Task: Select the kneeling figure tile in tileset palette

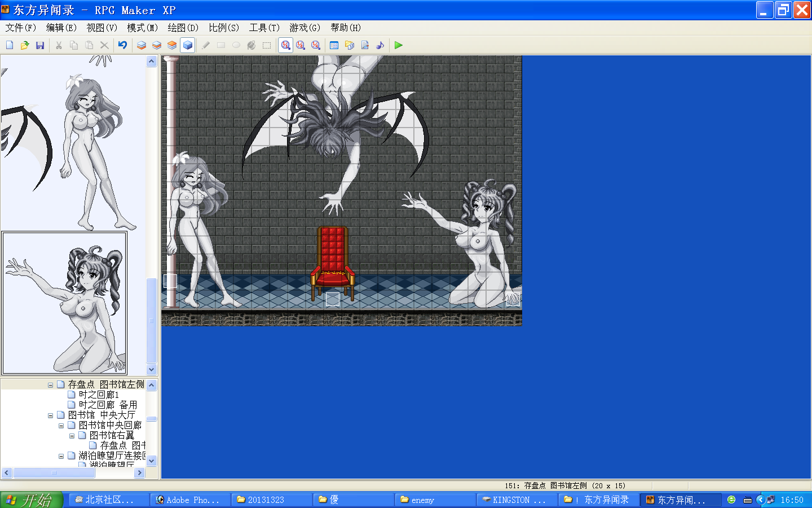Action: (x=64, y=303)
